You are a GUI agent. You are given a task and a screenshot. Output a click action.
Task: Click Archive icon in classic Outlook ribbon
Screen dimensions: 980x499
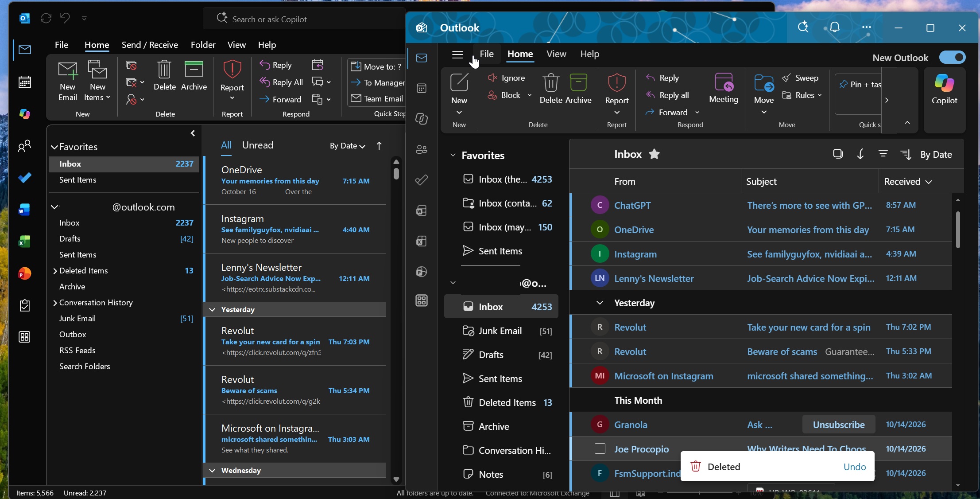pos(194,70)
